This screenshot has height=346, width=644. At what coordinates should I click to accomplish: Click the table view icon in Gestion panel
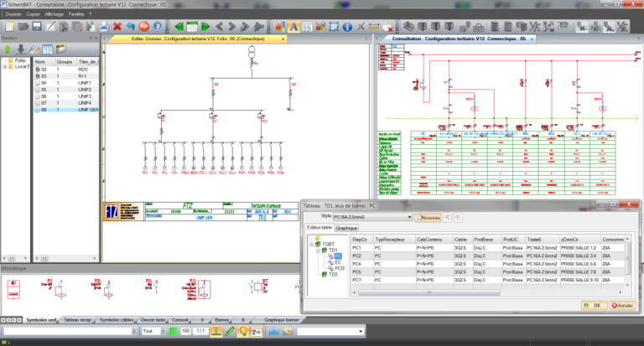tap(49, 49)
